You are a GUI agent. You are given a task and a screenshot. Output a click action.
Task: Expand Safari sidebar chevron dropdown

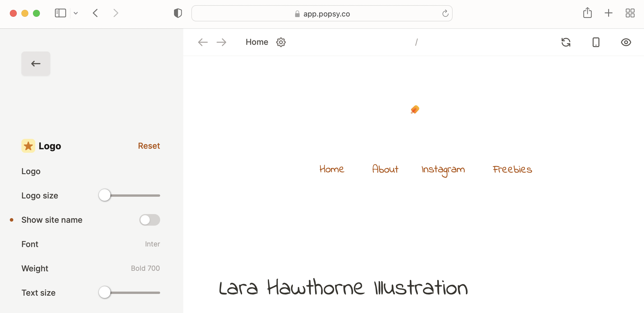tap(76, 13)
